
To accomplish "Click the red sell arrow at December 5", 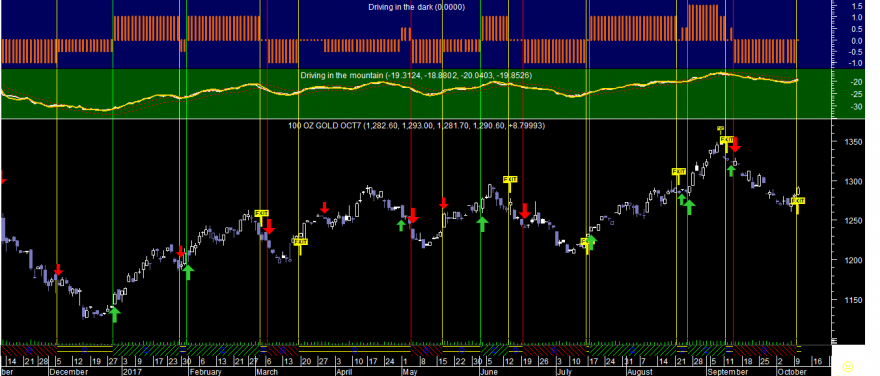I will [58, 269].
